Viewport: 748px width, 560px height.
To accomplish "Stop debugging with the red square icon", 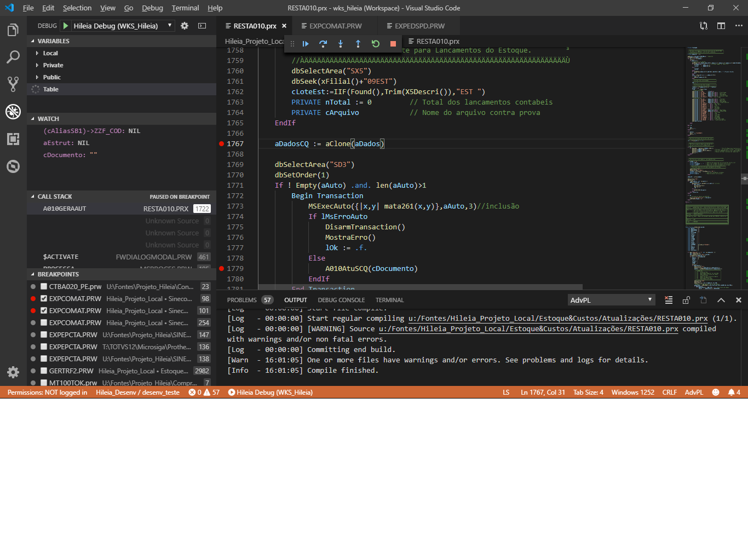I will pos(393,44).
